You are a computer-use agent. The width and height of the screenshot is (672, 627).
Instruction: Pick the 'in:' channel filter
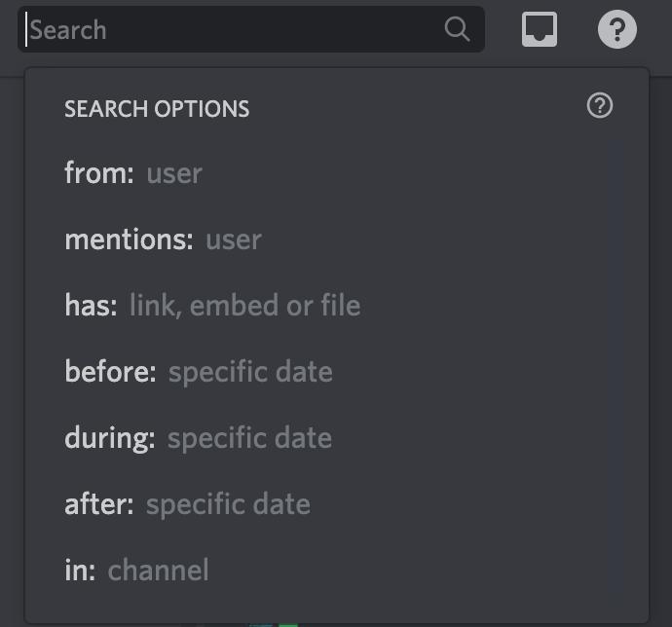(x=337, y=570)
